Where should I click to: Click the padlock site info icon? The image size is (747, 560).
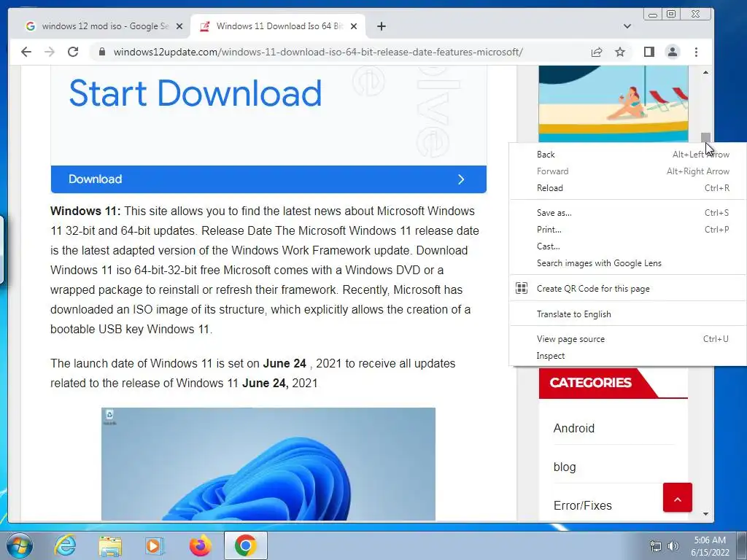tap(101, 52)
